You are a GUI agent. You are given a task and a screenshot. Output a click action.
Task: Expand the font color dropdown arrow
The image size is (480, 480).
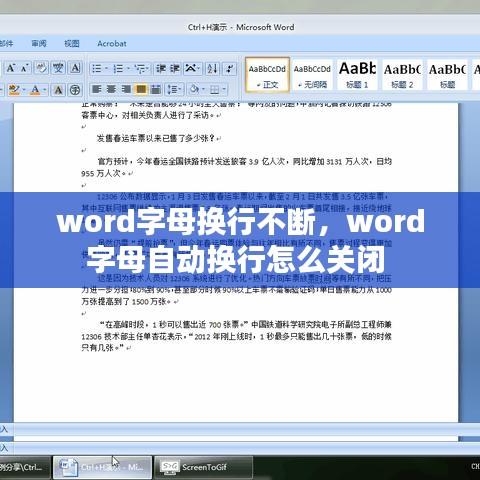coord(44,90)
